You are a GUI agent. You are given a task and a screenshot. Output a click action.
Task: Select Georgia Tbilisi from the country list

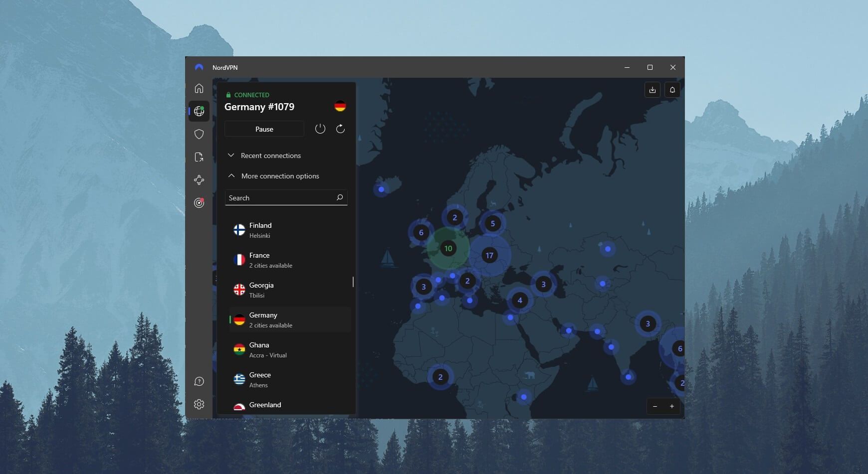coord(289,290)
